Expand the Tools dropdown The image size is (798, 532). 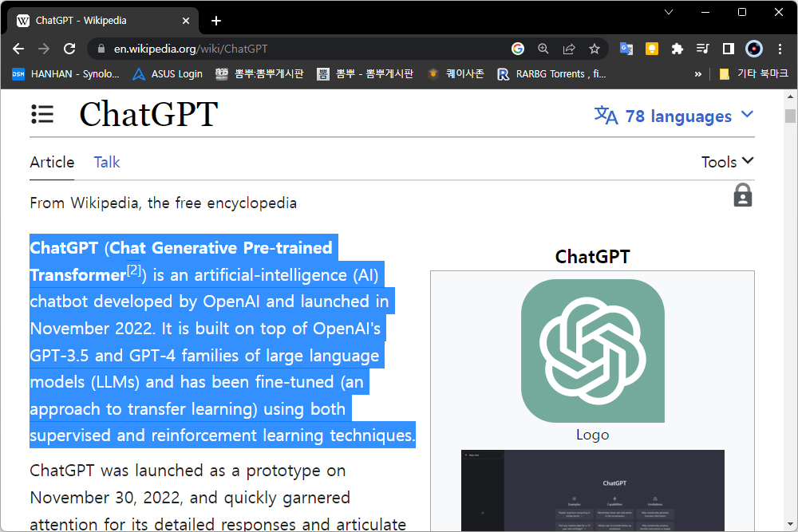727,162
